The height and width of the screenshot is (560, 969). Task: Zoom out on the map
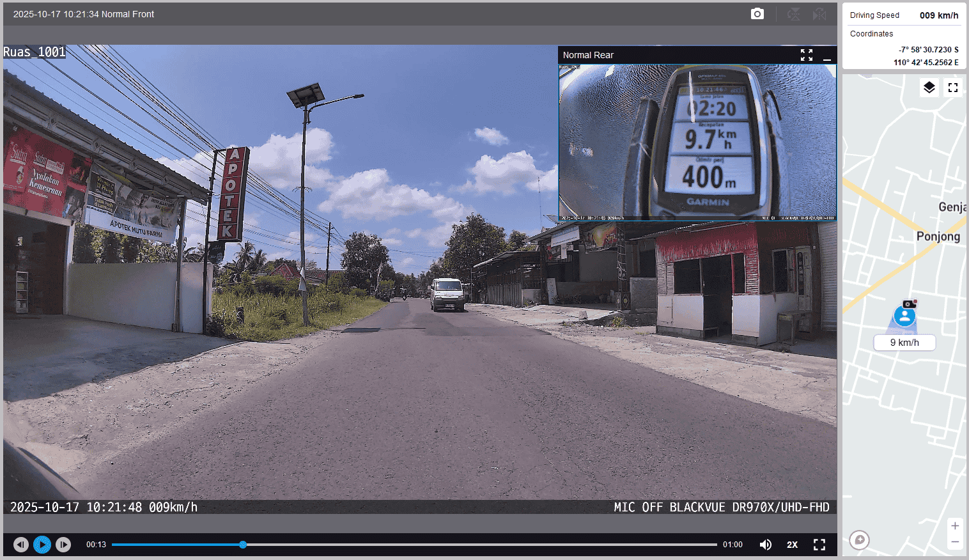(x=955, y=542)
